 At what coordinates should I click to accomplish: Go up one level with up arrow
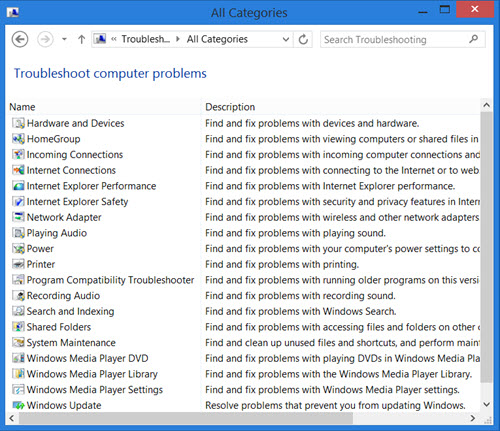coord(81,40)
